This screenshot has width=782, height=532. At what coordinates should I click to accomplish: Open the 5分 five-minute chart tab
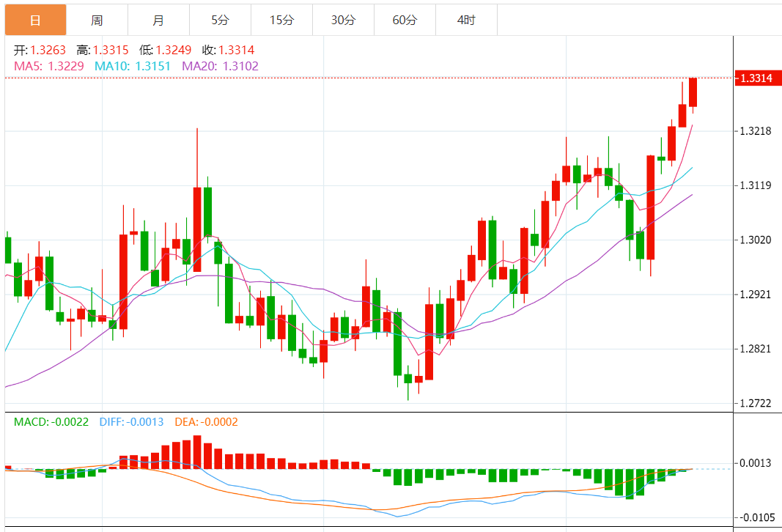(x=220, y=20)
